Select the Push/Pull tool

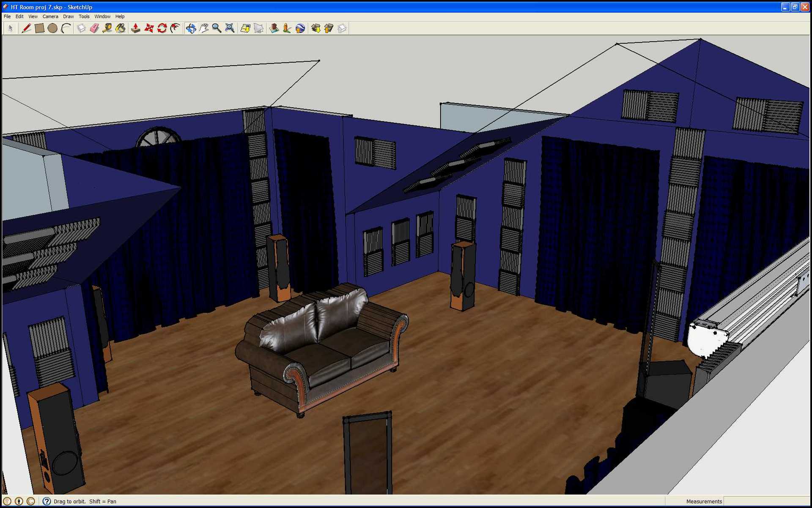point(136,28)
